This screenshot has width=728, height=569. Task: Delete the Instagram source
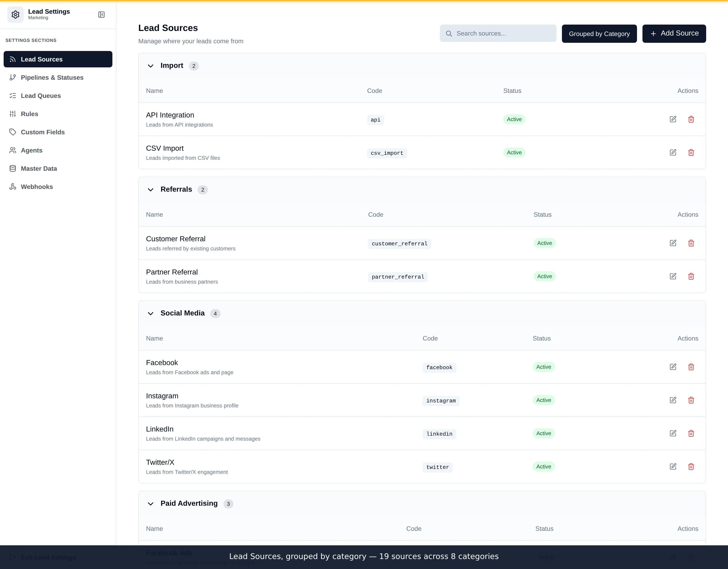point(691,400)
